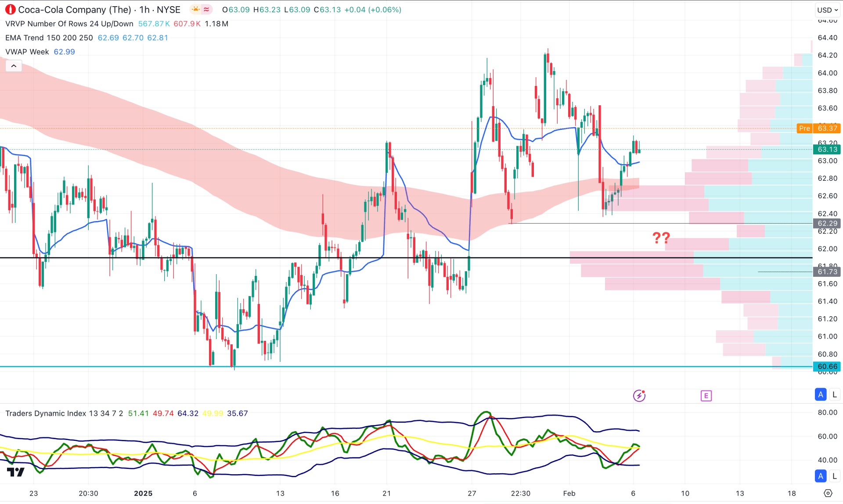The width and height of the screenshot is (843, 504).
Task: Select the Traders Dynamic Index legend
Action: point(64,413)
